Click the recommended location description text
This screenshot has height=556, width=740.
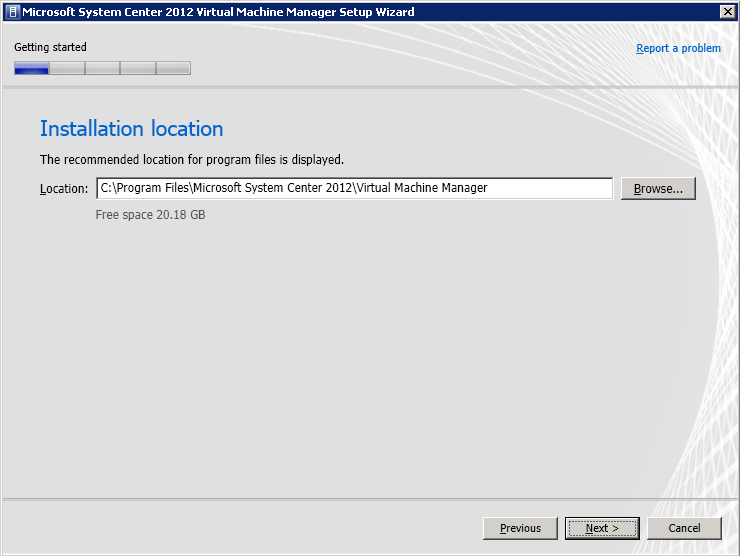[x=191, y=159]
